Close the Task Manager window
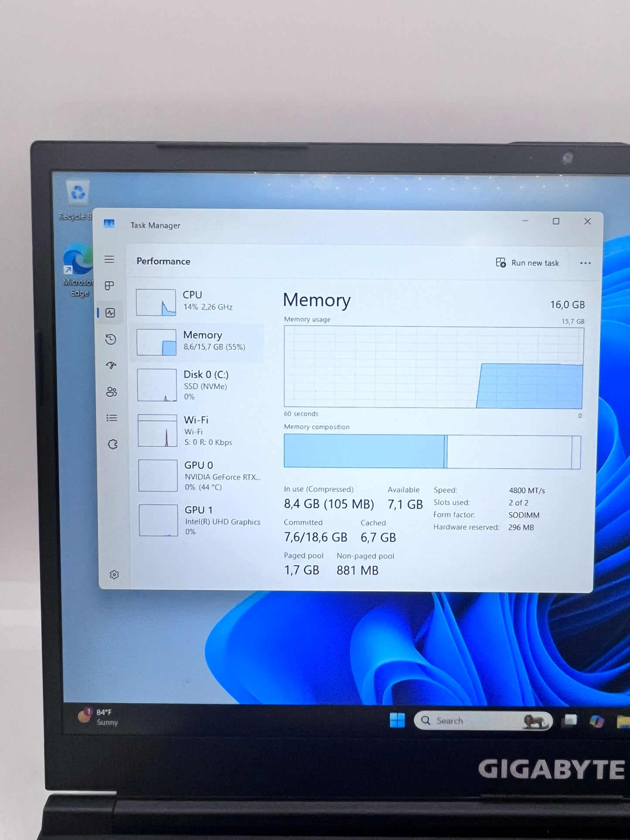Image resolution: width=630 pixels, height=840 pixels. 587,221
